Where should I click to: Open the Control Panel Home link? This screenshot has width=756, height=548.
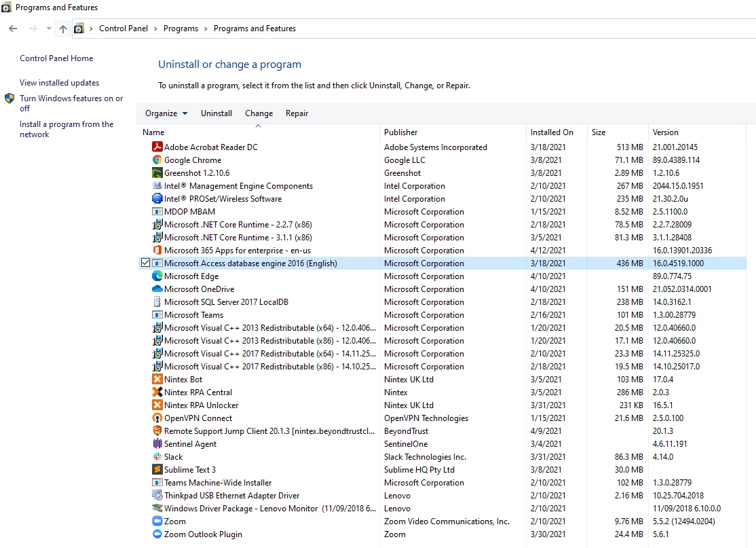(x=56, y=58)
